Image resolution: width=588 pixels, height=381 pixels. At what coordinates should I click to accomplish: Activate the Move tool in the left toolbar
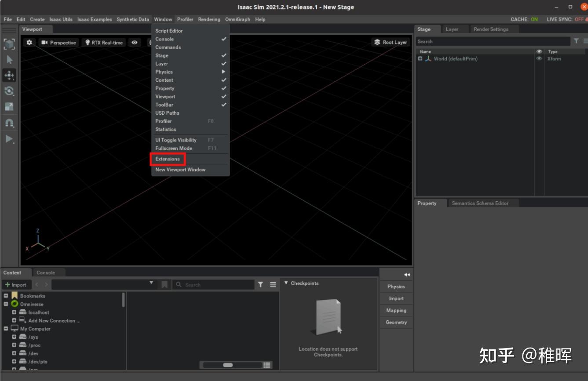tap(9, 75)
